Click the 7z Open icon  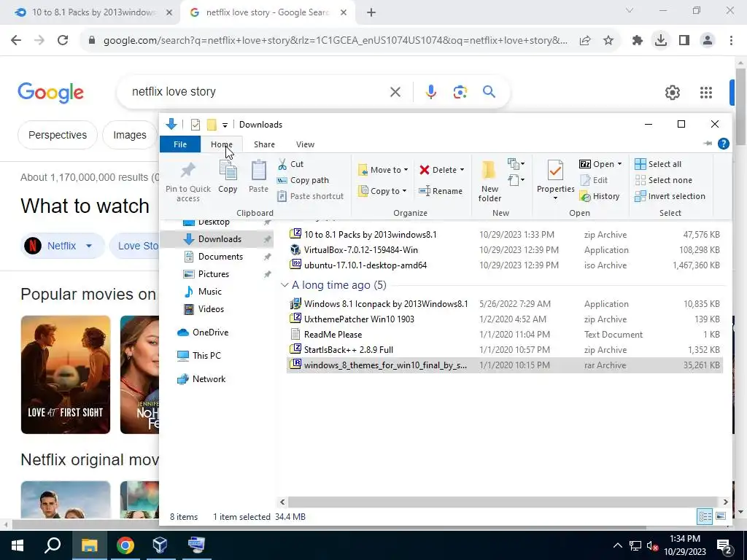coord(585,164)
